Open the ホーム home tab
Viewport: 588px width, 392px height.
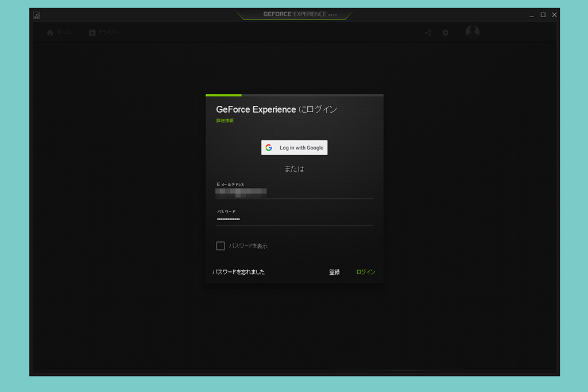(59, 33)
